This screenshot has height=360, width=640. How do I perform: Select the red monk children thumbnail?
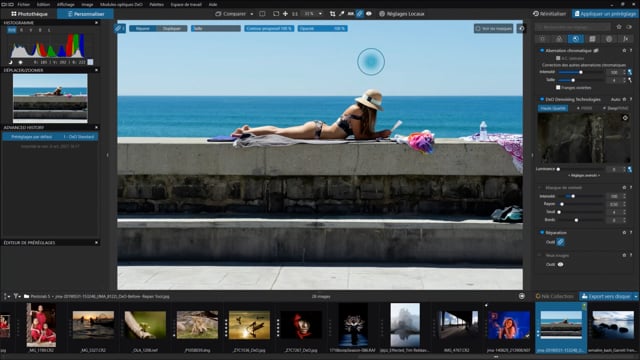[x=41, y=325]
